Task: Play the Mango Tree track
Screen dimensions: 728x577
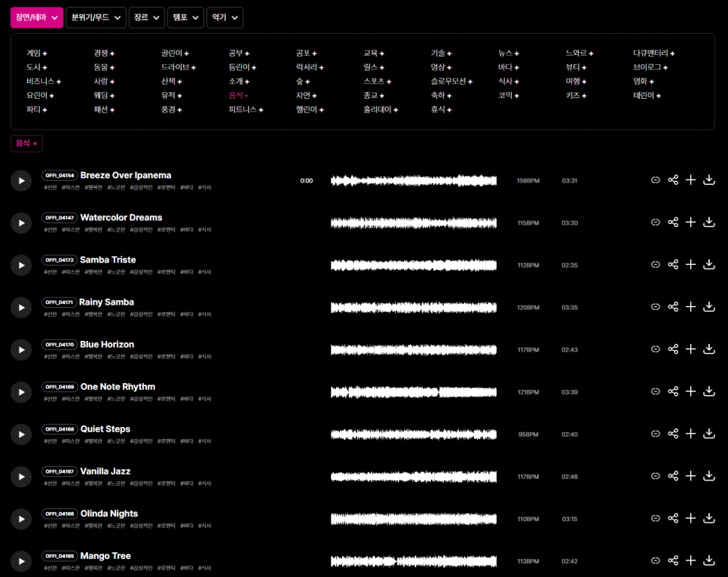Action: pos(21,561)
